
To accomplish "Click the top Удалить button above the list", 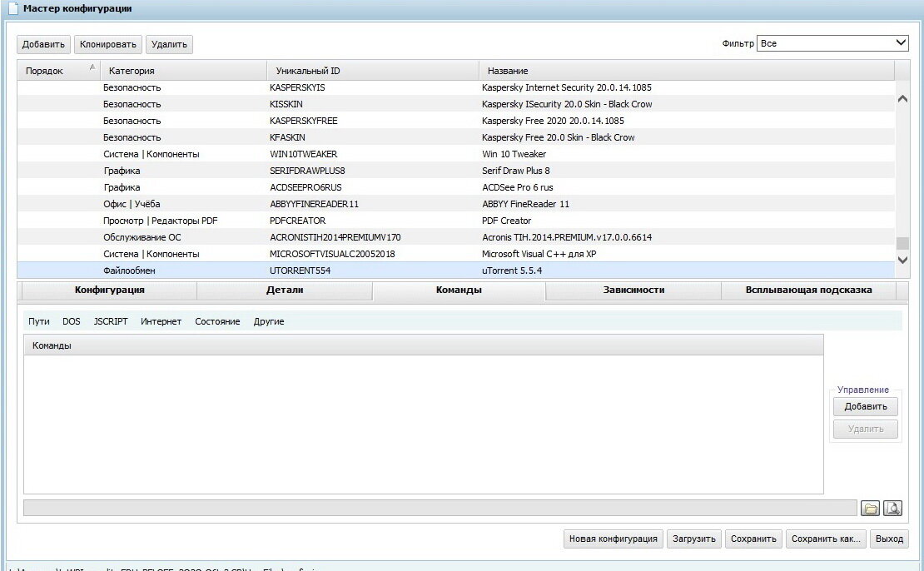I will click(x=169, y=44).
